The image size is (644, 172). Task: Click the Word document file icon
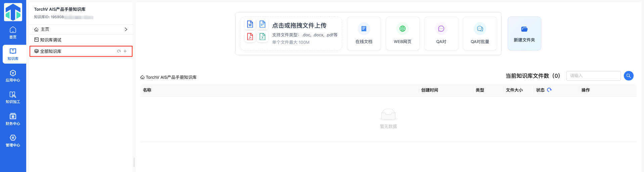click(250, 24)
